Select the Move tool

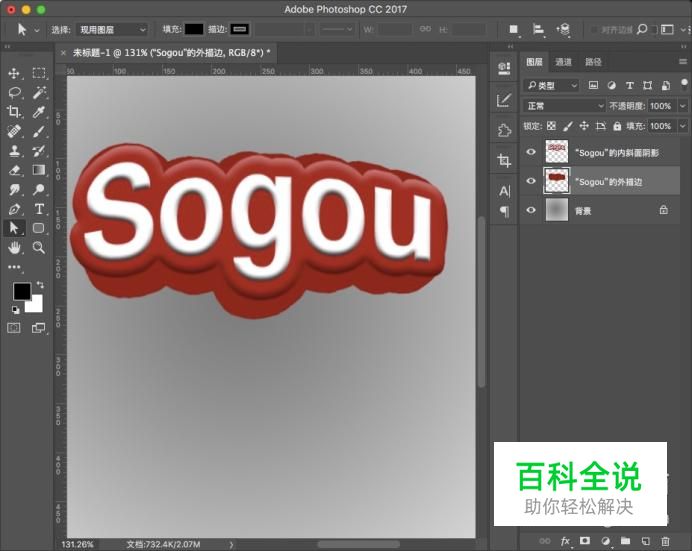[14, 73]
